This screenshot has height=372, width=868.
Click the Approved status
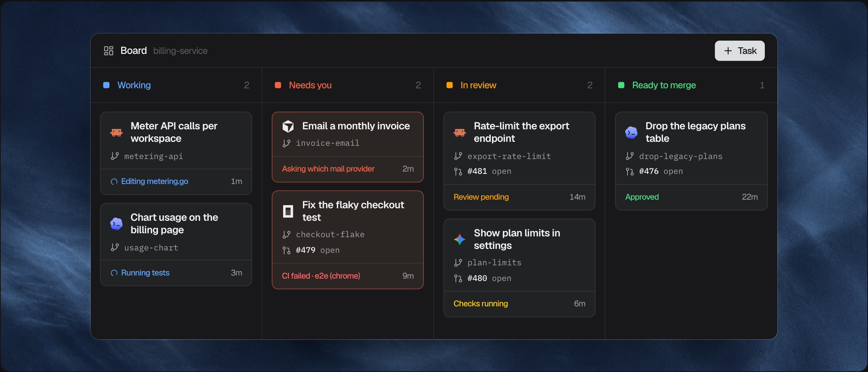click(642, 197)
